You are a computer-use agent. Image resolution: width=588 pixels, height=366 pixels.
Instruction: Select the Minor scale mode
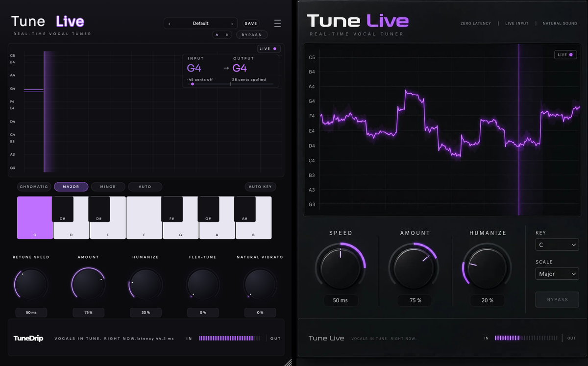(x=108, y=187)
